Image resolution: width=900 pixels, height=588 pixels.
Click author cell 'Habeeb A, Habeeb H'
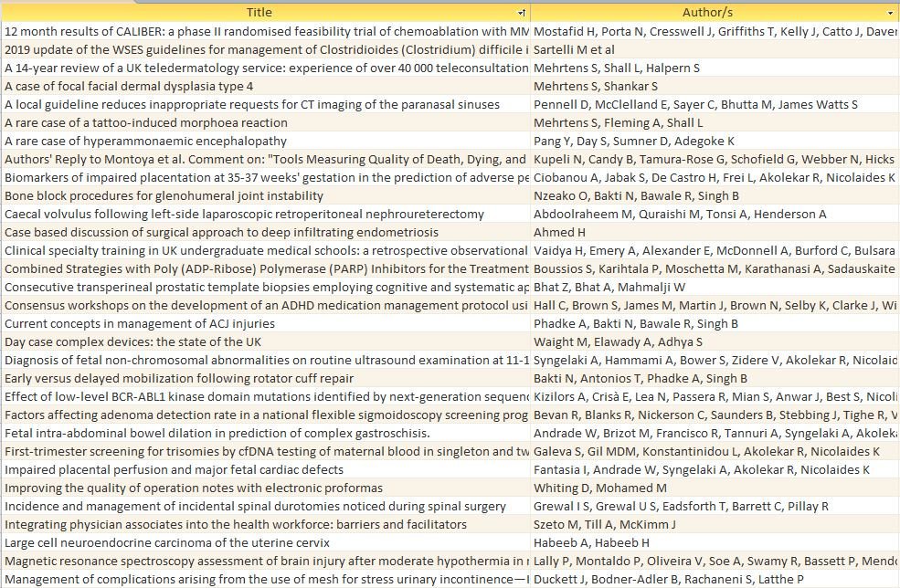tap(715, 543)
